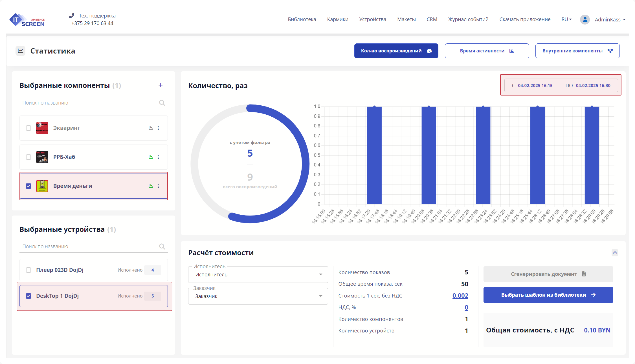Click the AdminKass user avatar icon
This screenshot has height=364, width=635.
pos(585,19)
